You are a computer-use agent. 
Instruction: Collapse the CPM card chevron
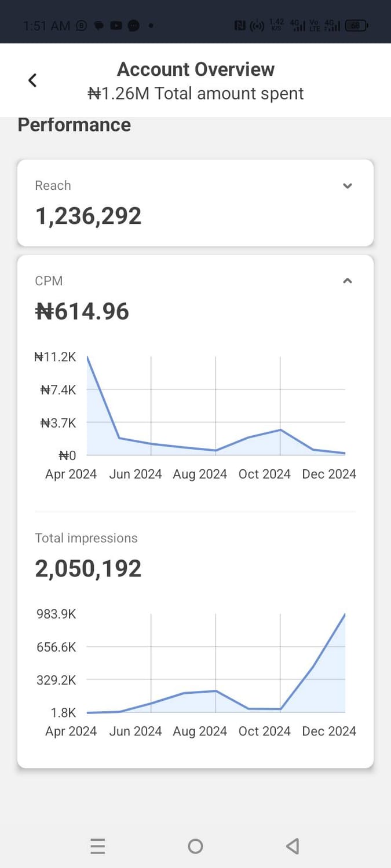click(x=348, y=281)
